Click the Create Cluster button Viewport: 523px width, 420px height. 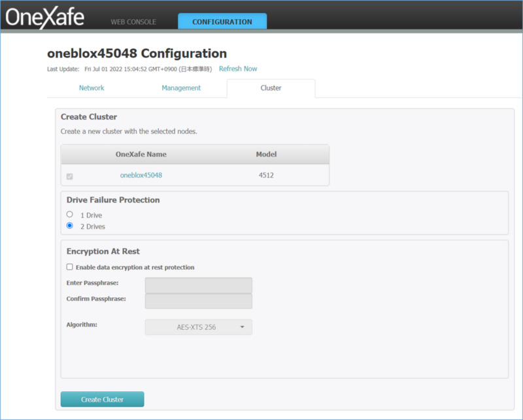click(x=102, y=399)
